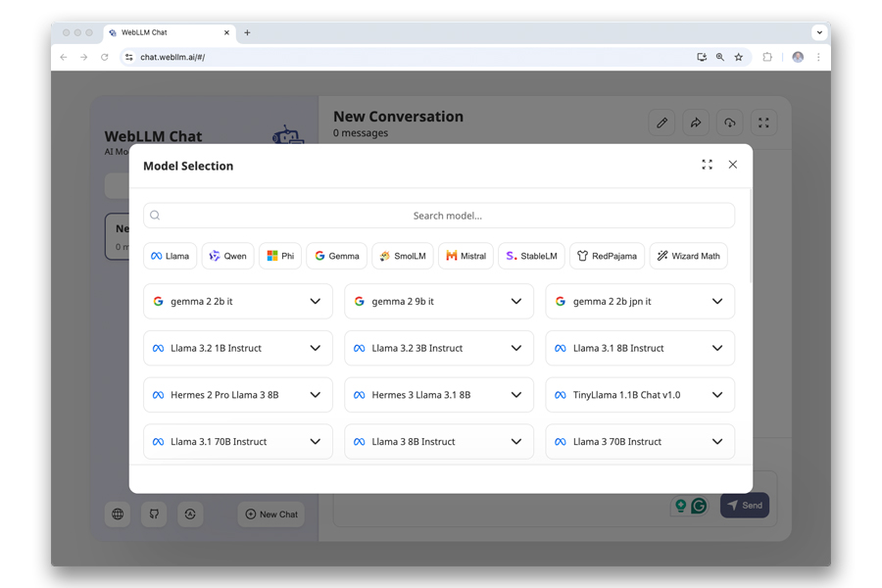Click the Search model input field
Screen dimensions: 882x588
point(447,216)
